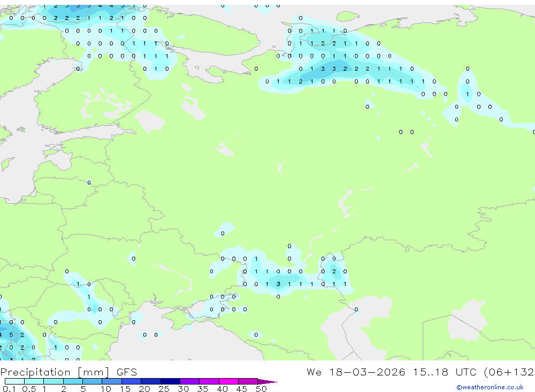Click the '[mm]' unit label

coord(94,372)
